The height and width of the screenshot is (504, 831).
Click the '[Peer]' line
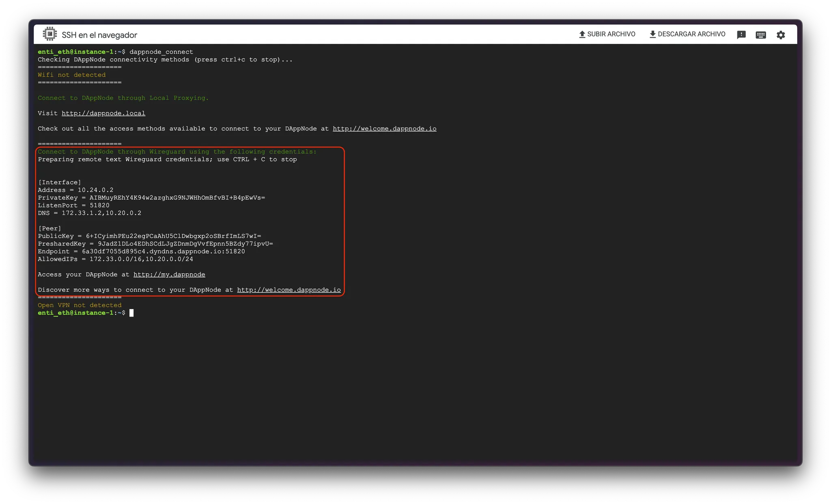[50, 229]
